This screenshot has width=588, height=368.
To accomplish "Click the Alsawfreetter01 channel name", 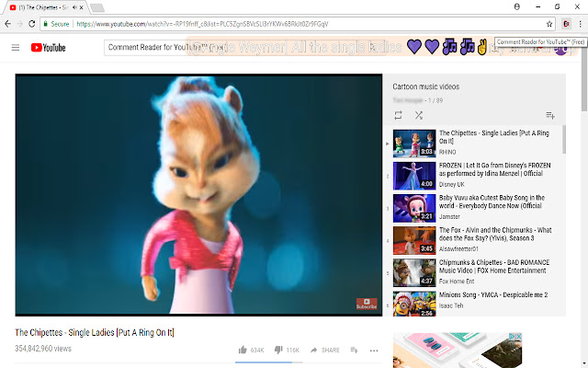I will click(458, 249).
